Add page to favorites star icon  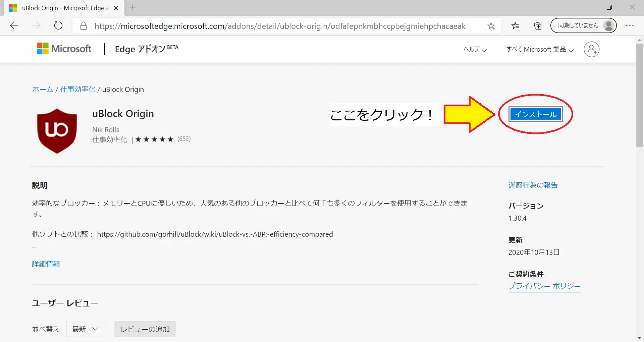(491, 26)
